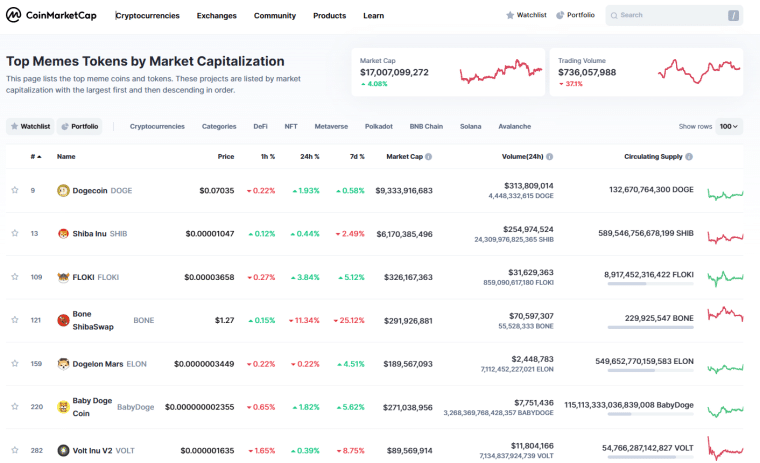Star Dogecoin to add to watchlist

pyautogui.click(x=15, y=190)
